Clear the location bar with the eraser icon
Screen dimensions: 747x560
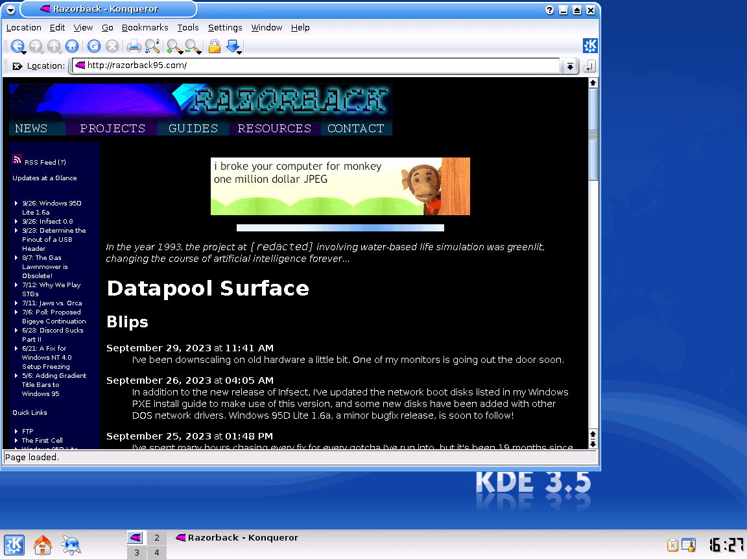[x=17, y=66]
